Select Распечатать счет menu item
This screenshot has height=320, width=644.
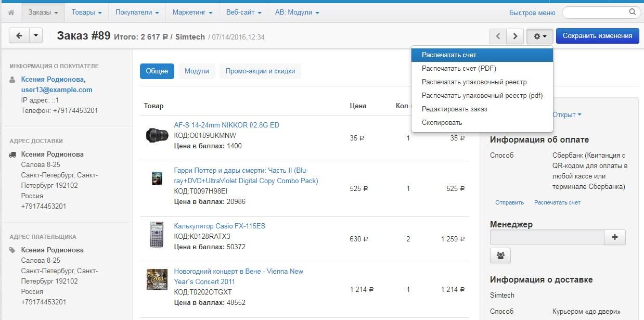(x=482, y=55)
